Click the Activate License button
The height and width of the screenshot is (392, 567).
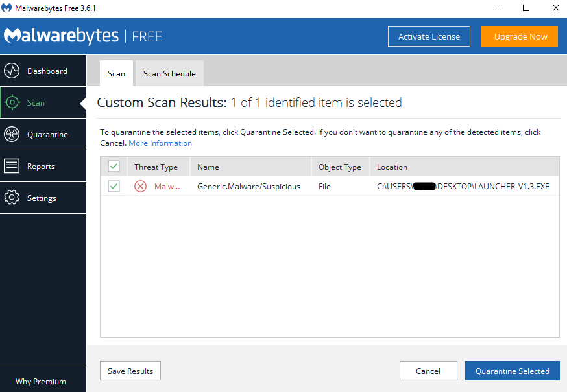click(429, 36)
